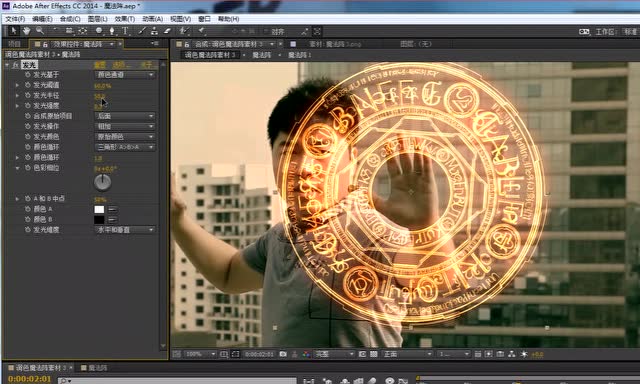Viewport: 640px width, 384px height.
Task: Click the 魔法阵 timeline tab
Action: 98,368
